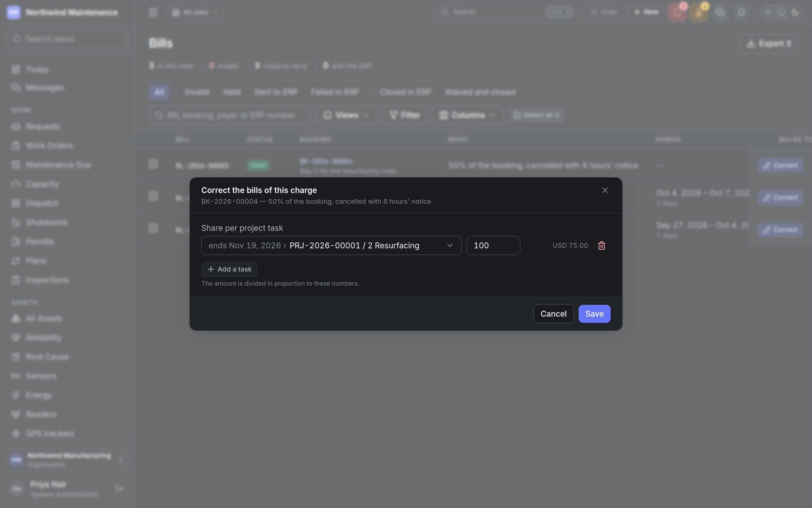Switch to the Failed in ERP tab

click(x=335, y=92)
